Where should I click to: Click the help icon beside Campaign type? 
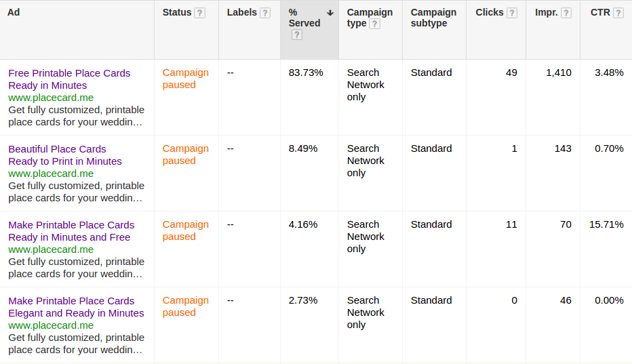tap(374, 24)
